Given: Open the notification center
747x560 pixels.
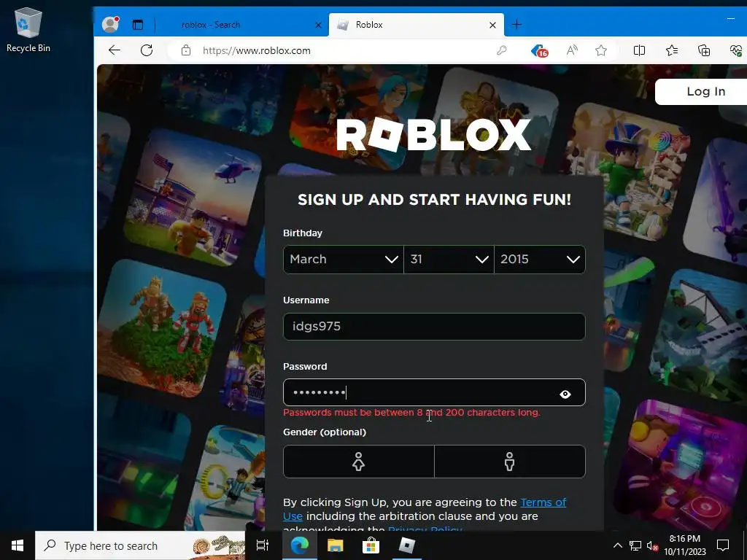Looking at the screenshot, I should pos(723,545).
